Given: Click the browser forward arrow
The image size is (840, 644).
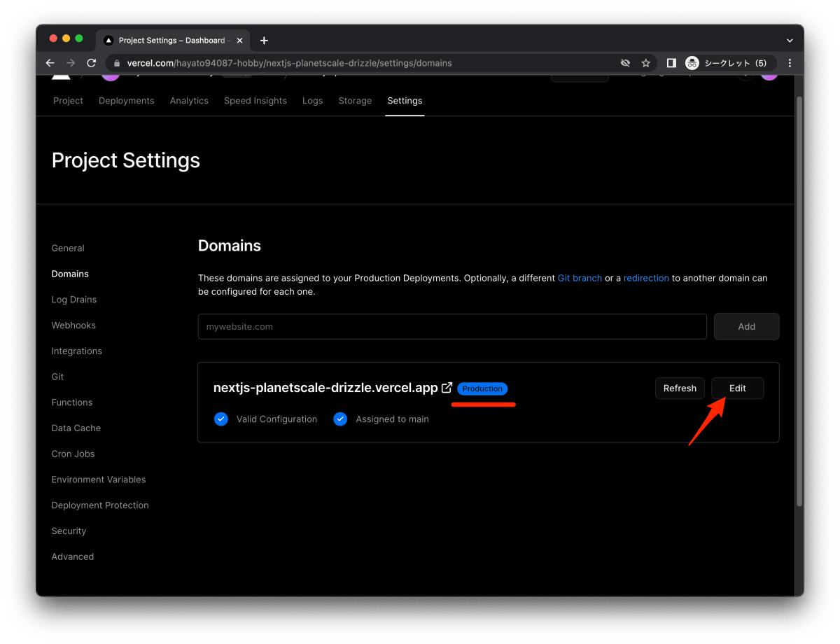Looking at the screenshot, I should [71, 63].
